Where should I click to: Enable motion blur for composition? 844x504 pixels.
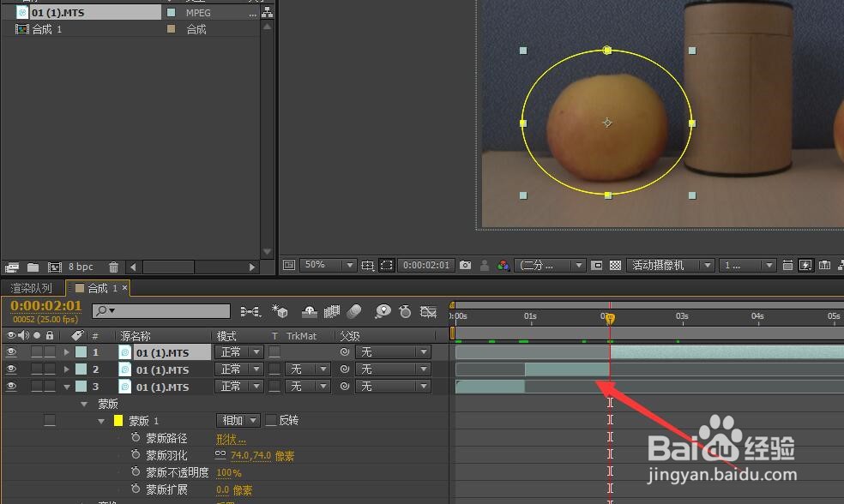tap(354, 311)
